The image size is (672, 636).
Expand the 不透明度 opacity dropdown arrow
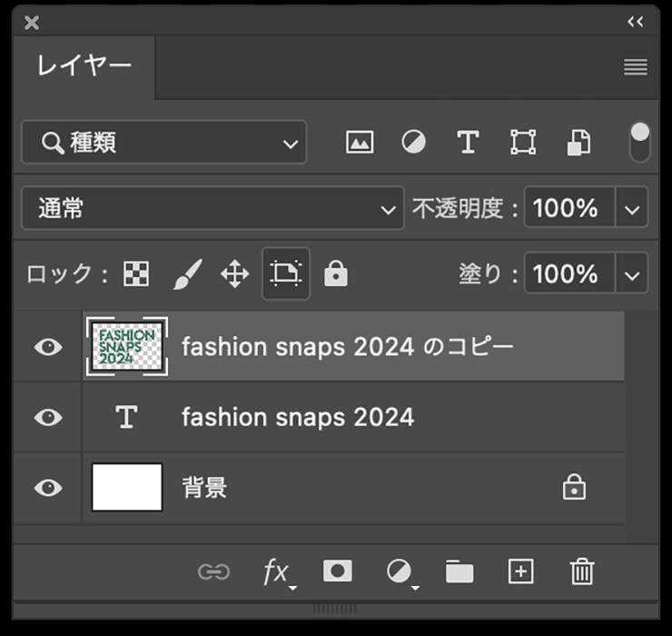coord(632,209)
